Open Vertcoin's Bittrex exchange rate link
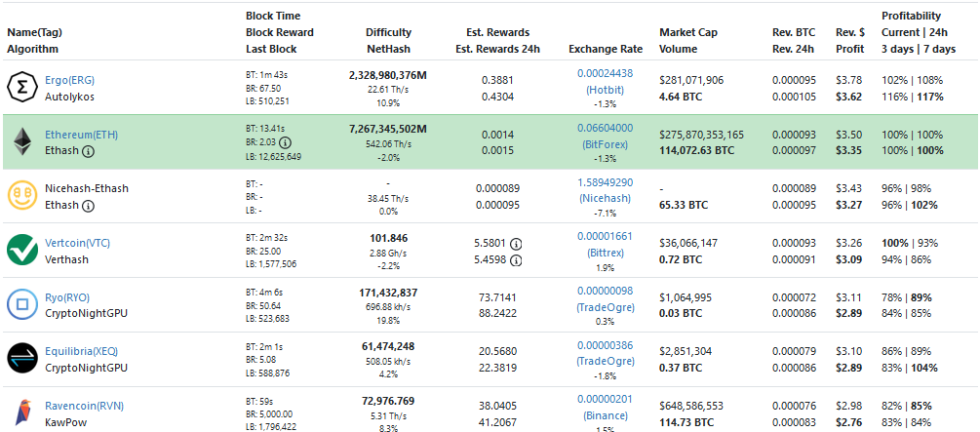980x432 pixels. click(x=605, y=252)
